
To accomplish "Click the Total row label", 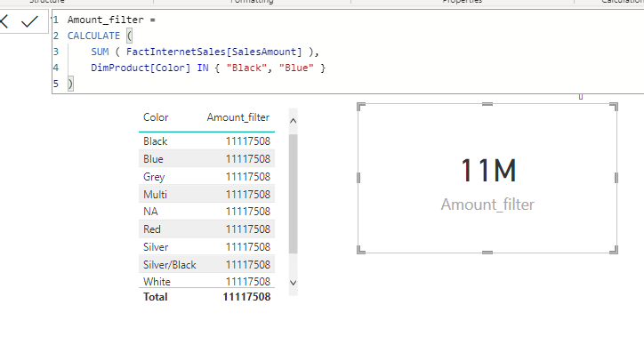I will coord(156,297).
